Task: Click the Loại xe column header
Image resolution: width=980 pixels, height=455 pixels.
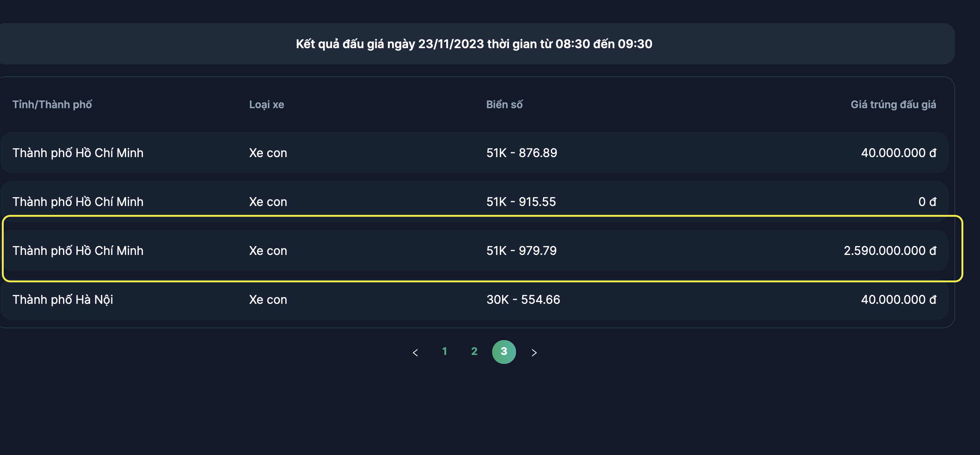Action: [266, 104]
